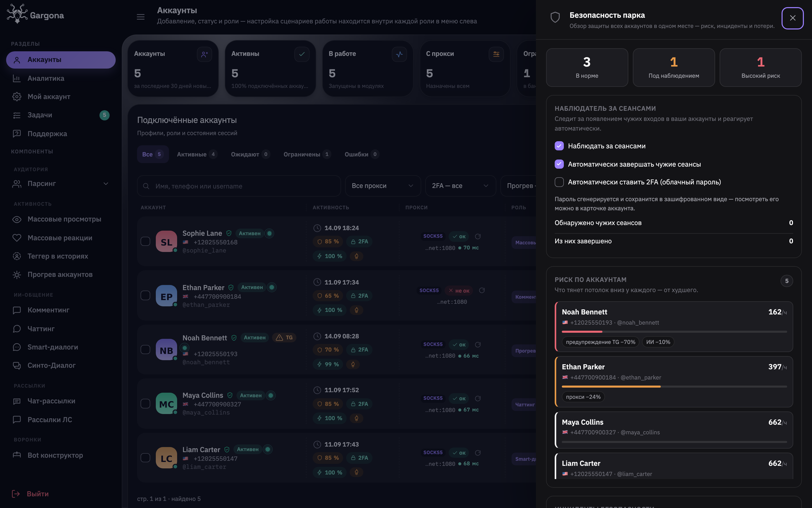This screenshot has width=812, height=508.
Task: Close the Безопасность парка panel
Action: pyautogui.click(x=792, y=18)
